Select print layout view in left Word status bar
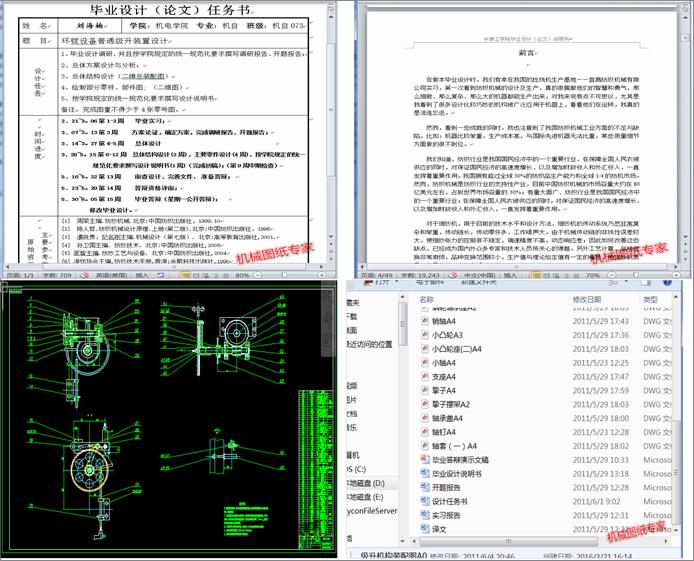Viewport: 694px width, 561px height. [x=186, y=275]
